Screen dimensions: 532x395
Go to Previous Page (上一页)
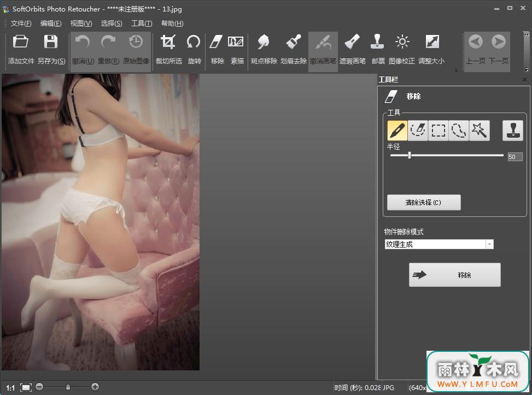click(475, 42)
